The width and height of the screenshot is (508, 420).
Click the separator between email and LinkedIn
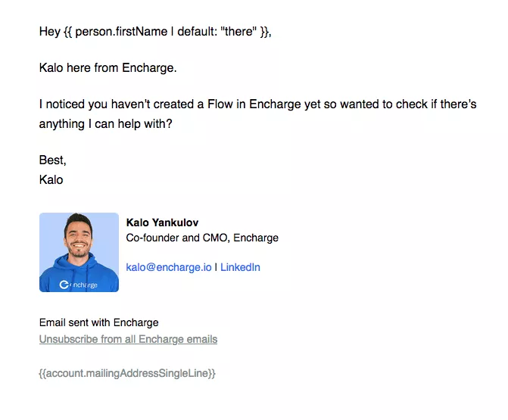click(216, 267)
